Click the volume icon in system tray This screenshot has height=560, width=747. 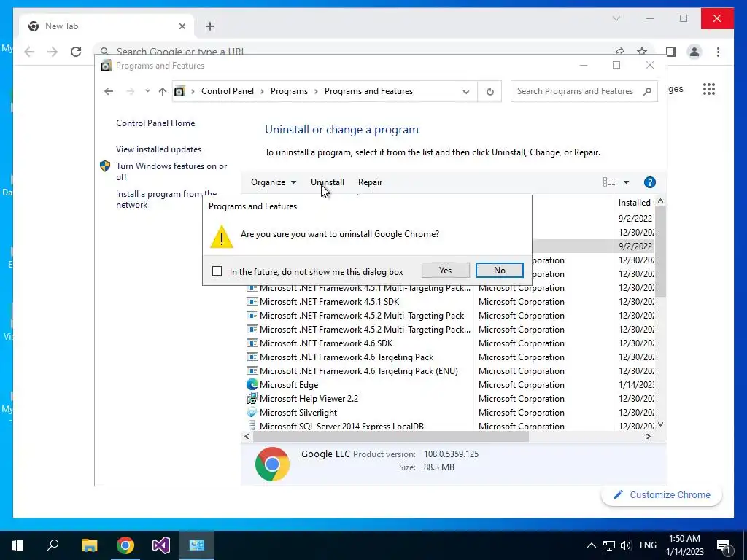(x=626, y=545)
